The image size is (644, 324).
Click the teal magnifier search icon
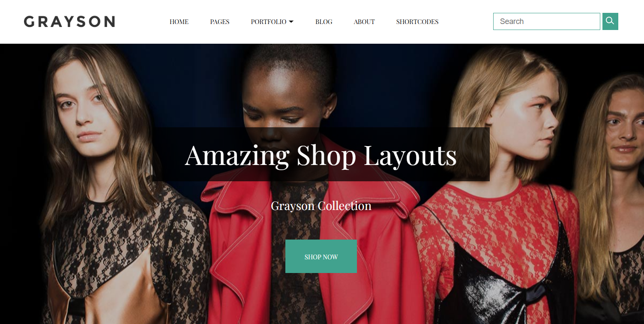point(610,21)
